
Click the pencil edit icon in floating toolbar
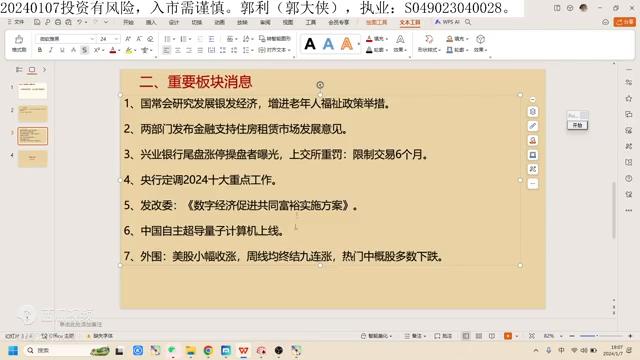tap(533, 126)
